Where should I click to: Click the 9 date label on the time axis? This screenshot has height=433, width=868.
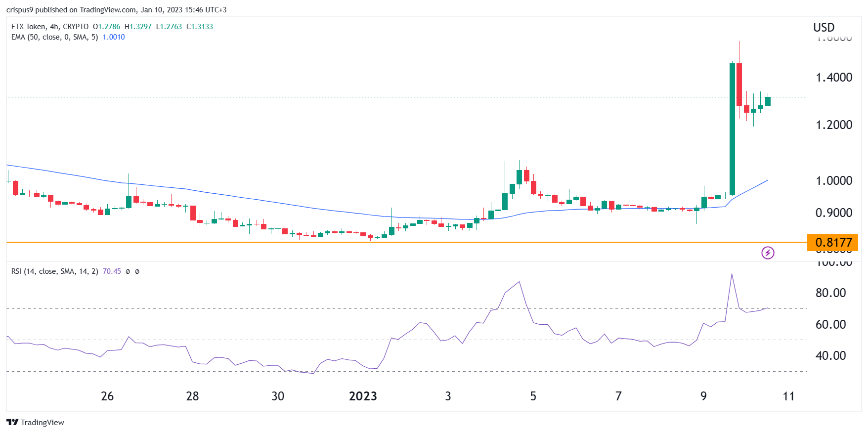click(x=703, y=396)
